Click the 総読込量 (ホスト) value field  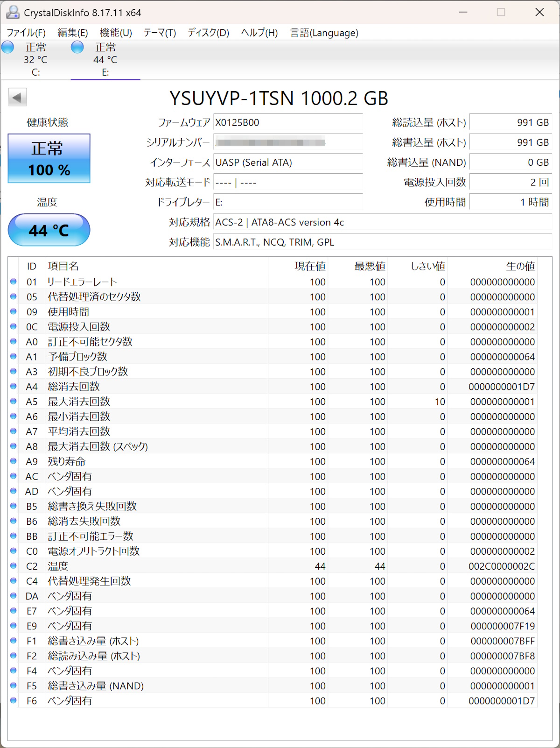[x=511, y=123]
